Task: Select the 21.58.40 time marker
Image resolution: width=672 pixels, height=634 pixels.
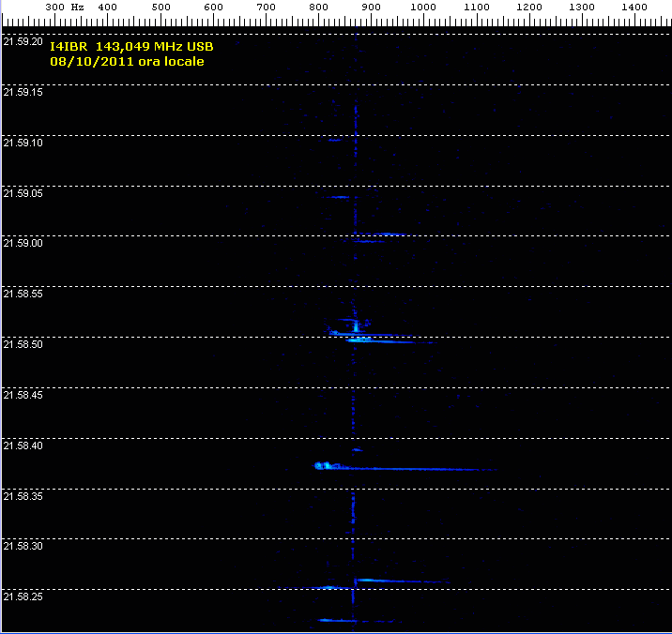Action: [23, 445]
